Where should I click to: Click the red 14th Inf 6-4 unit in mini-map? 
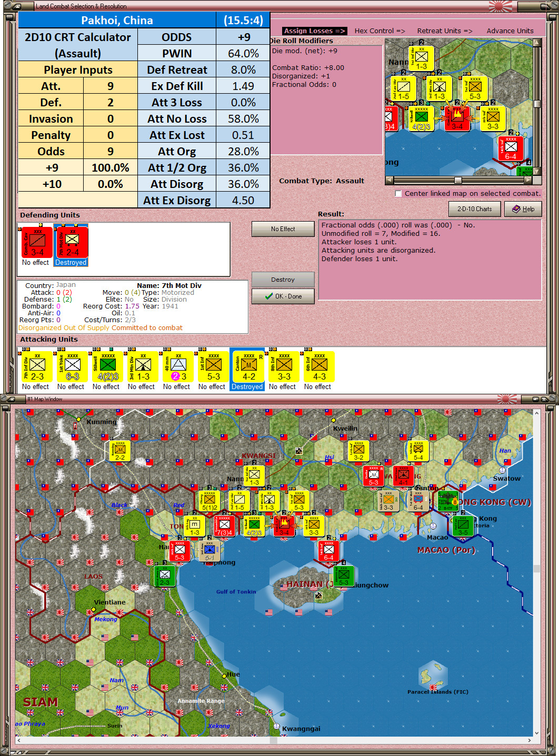tap(511, 149)
